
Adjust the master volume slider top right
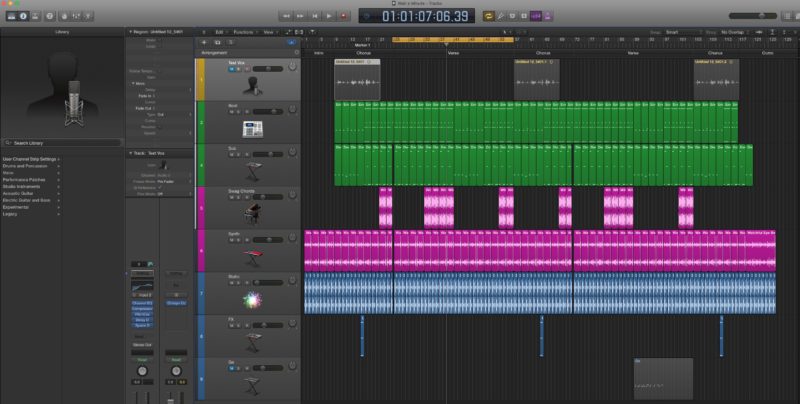point(753,16)
